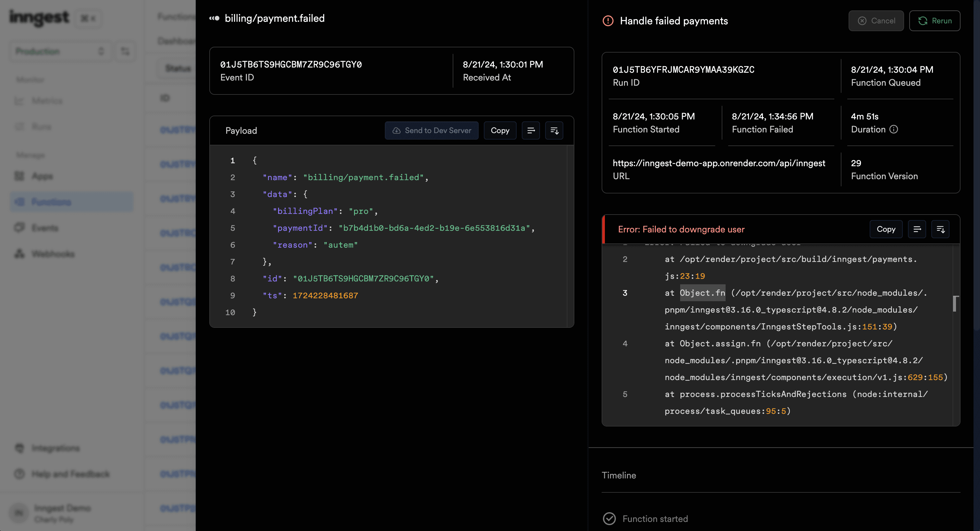This screenshot has width=980, height=531.
Task: Click the "reason": "autem" line
Action: [315, 245]
